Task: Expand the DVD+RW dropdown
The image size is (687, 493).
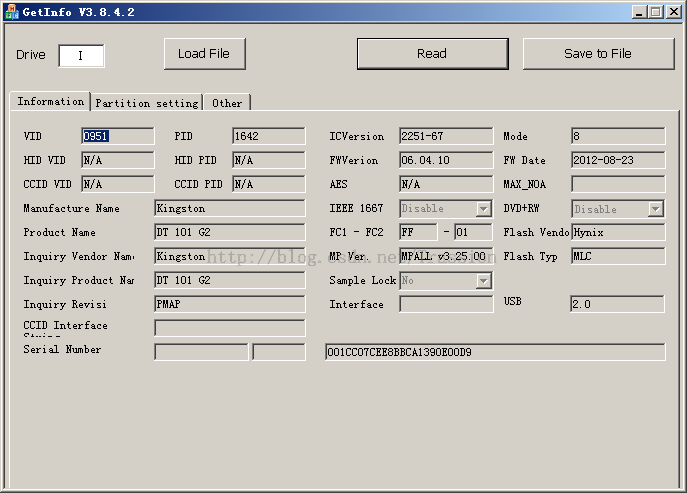Action: [x=655, y=209]
